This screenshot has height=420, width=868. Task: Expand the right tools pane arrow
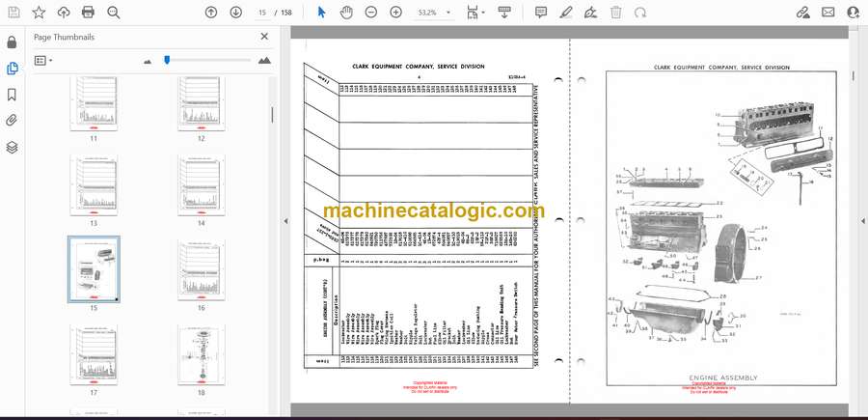tap(862, 221)
